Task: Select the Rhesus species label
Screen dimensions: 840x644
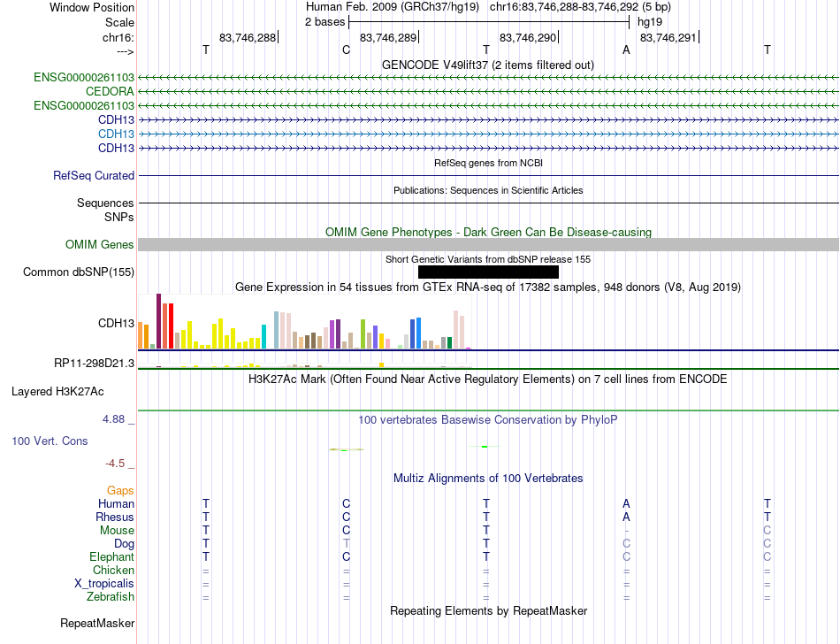Action: point(115,517)
